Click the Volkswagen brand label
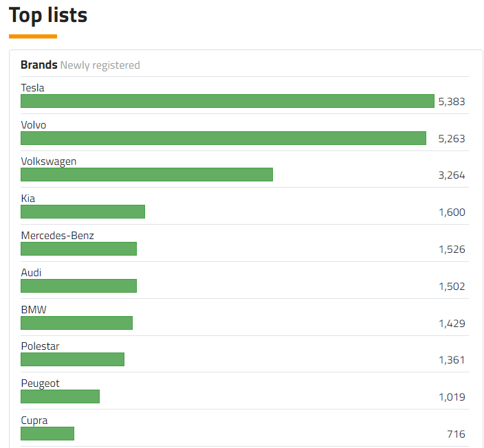Viewport: 484px width, 448px height. [49, 161]
